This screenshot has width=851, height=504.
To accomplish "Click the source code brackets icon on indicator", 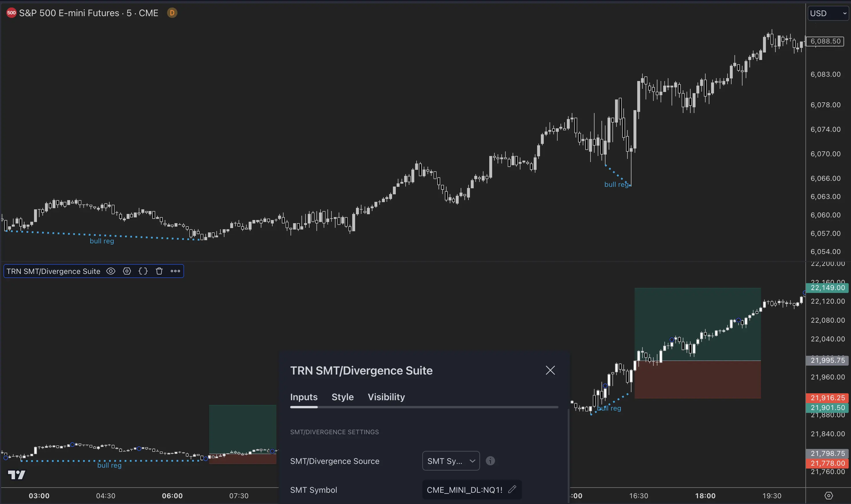I will [x=142, y=271].
